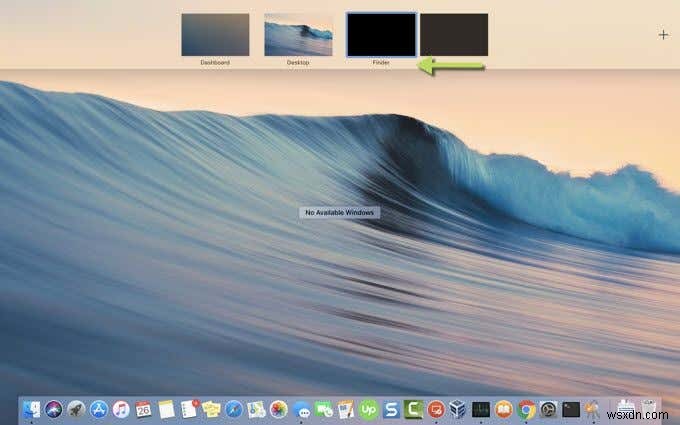
Task: Add a new desktop space with plus
Action: point(663,35)
